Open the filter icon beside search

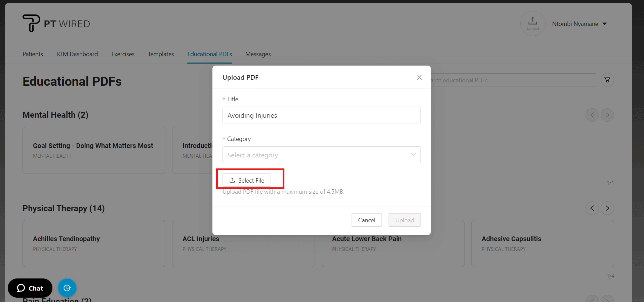(x=607, y=80)
